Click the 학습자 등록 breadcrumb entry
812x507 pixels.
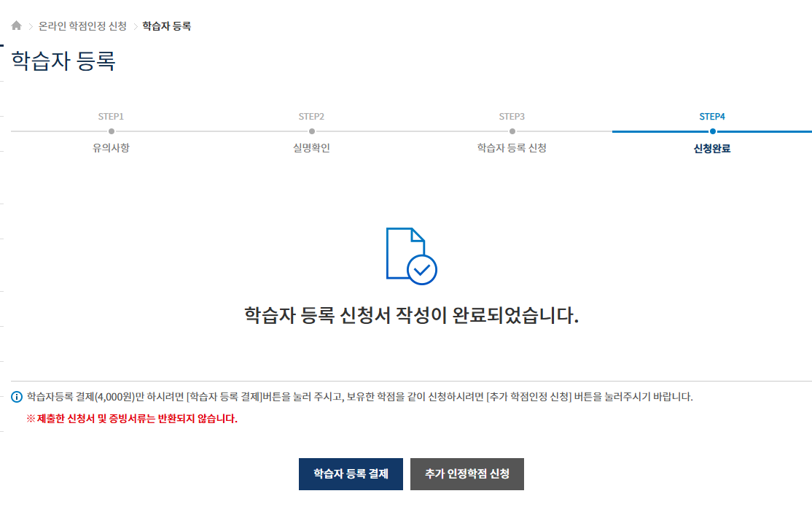coord(166,25)
